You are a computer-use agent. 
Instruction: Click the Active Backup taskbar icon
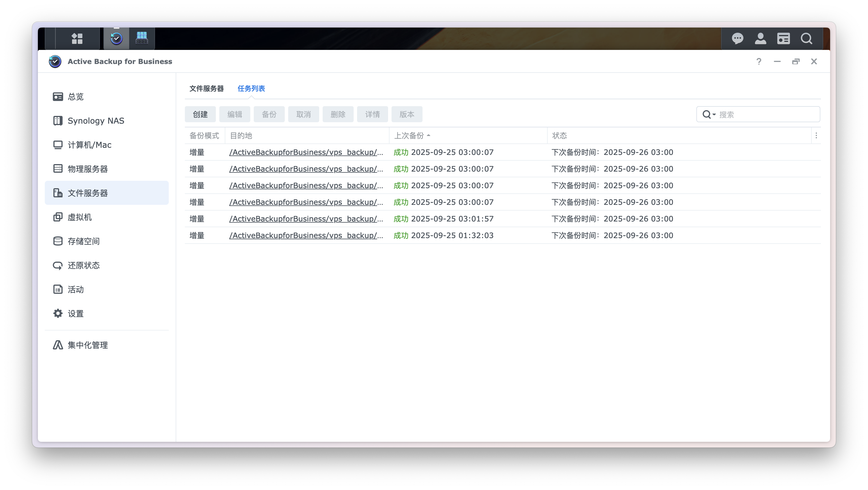[x=116, y=39]
